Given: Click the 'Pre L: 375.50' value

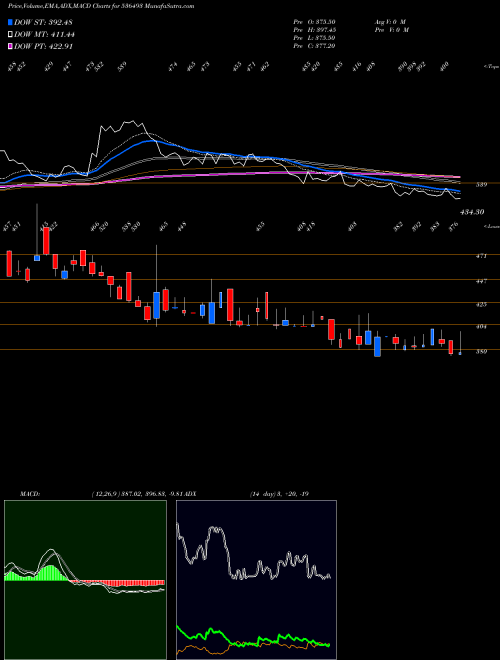Looking at the screenshot, I should (314, 38).
